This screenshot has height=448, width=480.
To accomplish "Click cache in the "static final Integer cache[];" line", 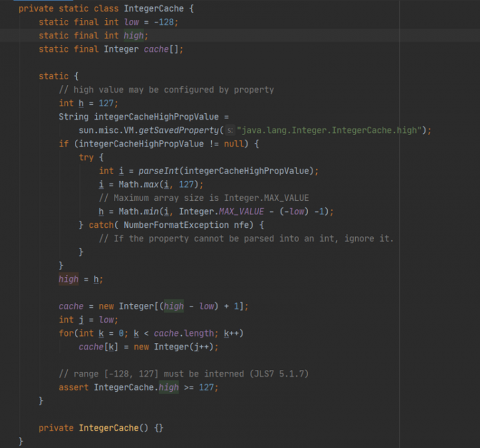I will tap(156, 49).
